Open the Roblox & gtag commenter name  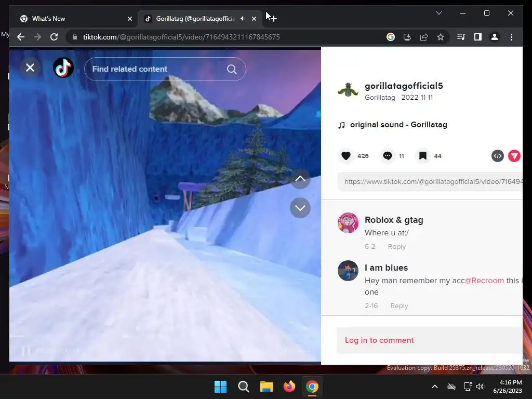394,220
